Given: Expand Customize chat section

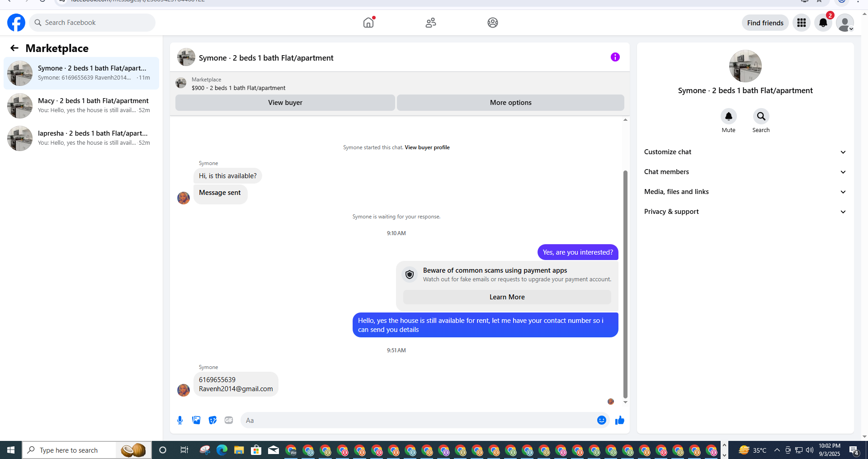Looking at the screenshot, I should (745, 152).
